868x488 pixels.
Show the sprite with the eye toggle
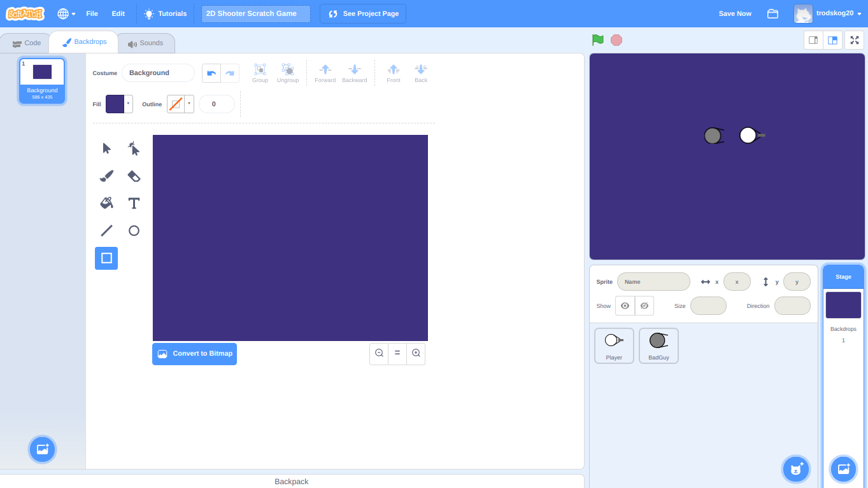[625, 305]
